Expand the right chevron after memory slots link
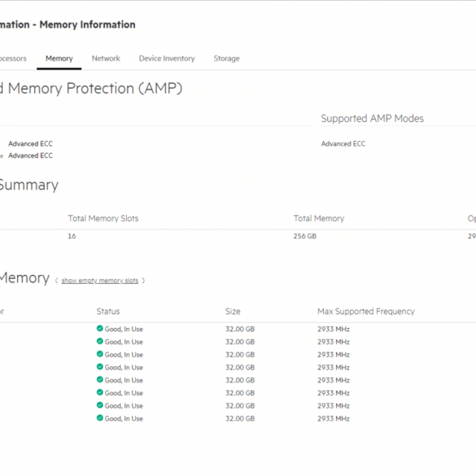 [143, 281]
